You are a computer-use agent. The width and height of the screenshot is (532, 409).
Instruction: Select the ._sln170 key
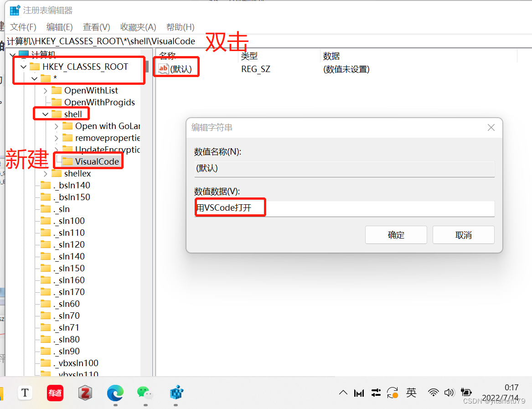click(69, 292)
